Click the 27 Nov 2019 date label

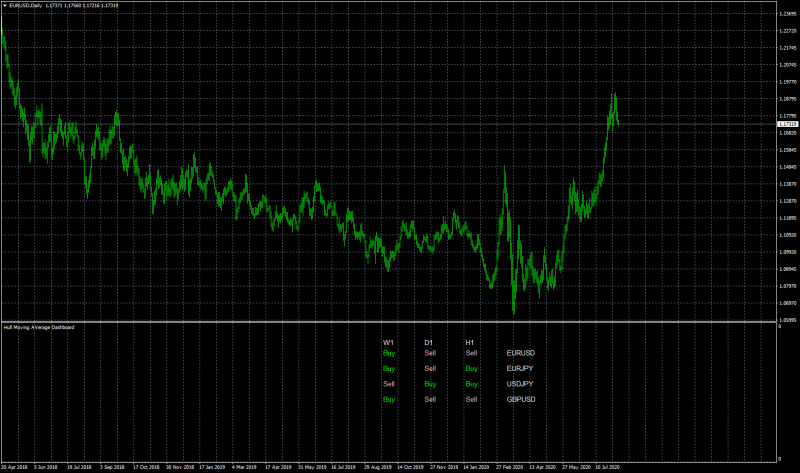point(444,467)
